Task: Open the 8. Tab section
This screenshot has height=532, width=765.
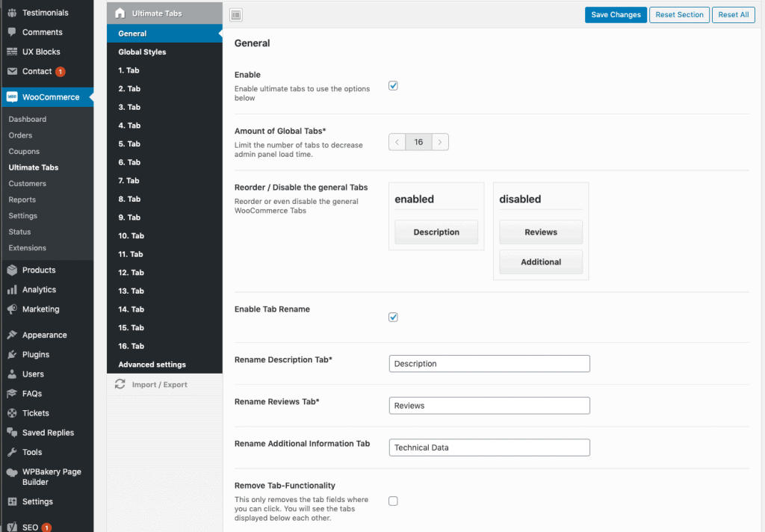Action: point(164,199)
